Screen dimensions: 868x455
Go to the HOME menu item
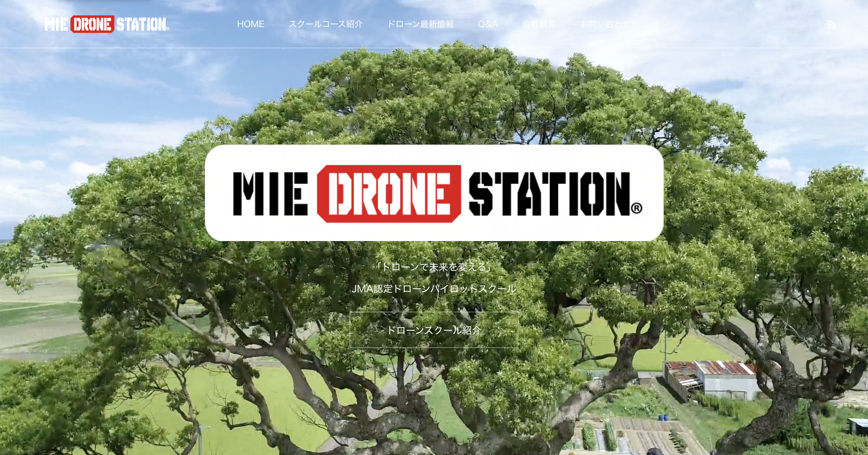click(x=250, y=24)
